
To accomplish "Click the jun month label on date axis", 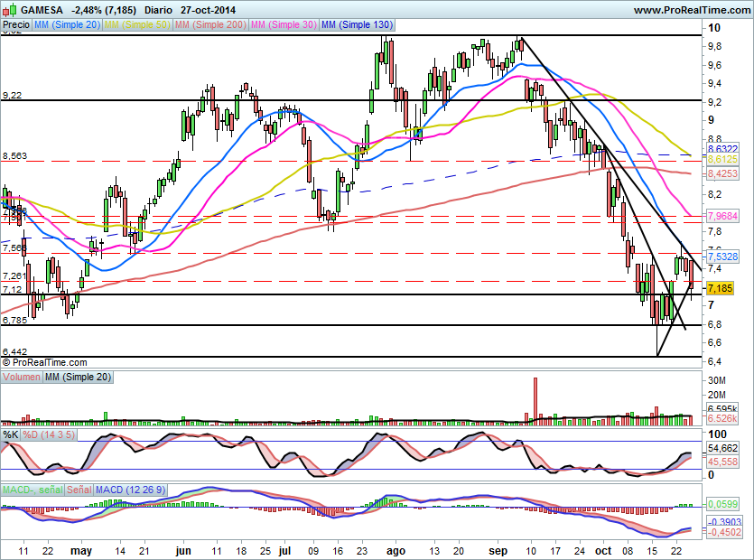I will (x=183, y=551).
